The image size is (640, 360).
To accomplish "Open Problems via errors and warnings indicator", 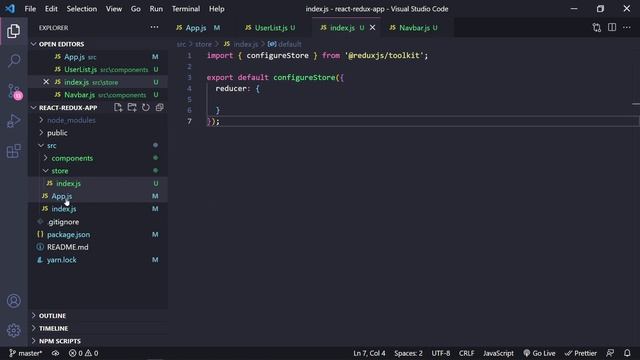I will [83, 353].
